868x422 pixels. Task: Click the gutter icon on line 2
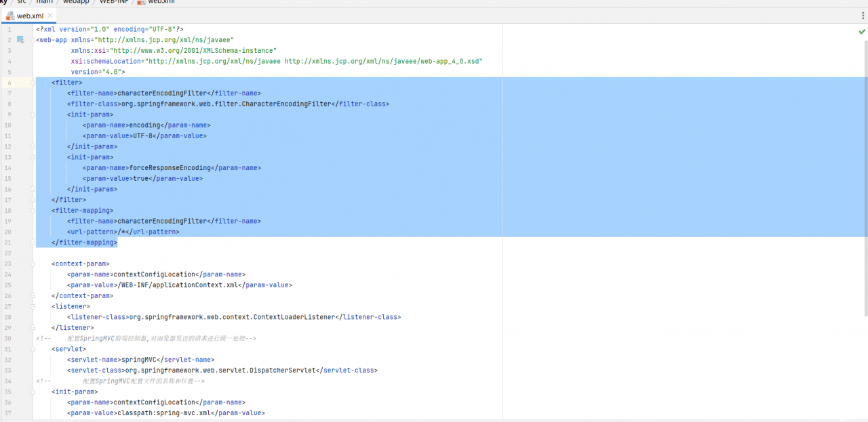[20, 40]
